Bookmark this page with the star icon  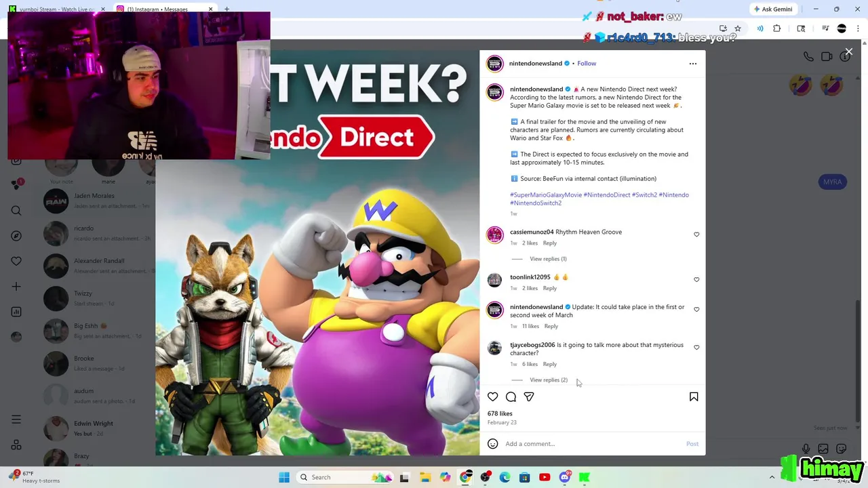[x=738, y=28]
